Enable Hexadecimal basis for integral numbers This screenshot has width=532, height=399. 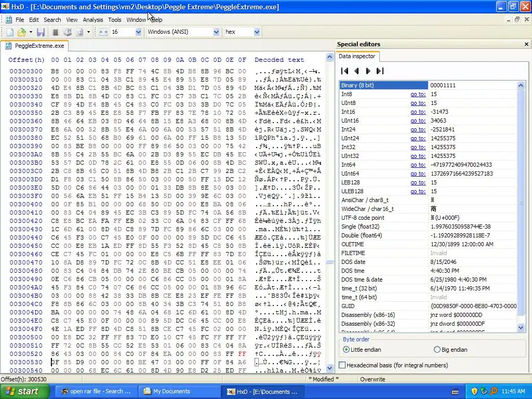point(393,365)
